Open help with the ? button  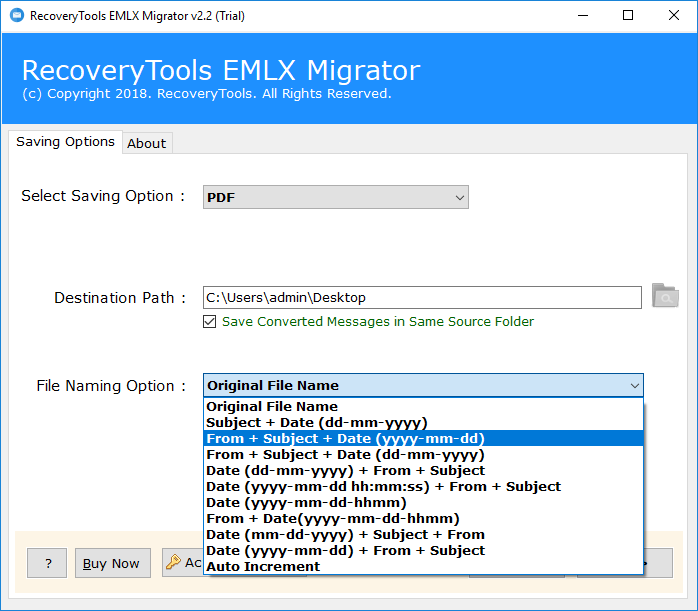pos(47,563)
